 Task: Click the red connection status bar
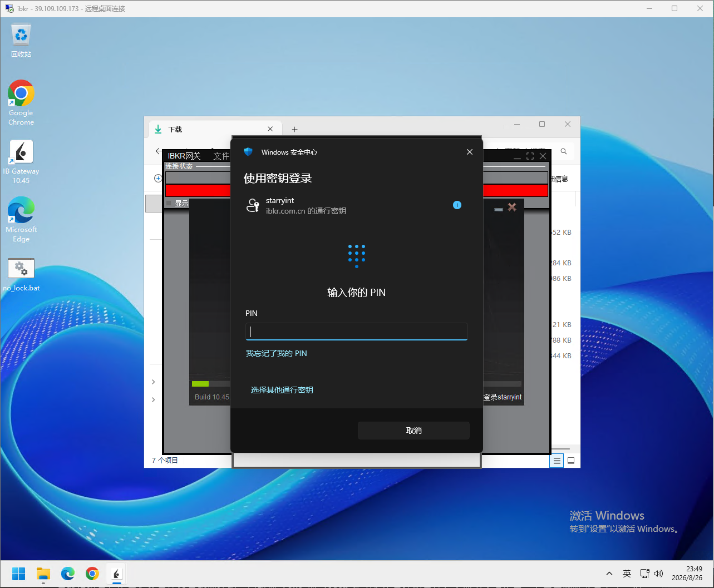[198, 191]
